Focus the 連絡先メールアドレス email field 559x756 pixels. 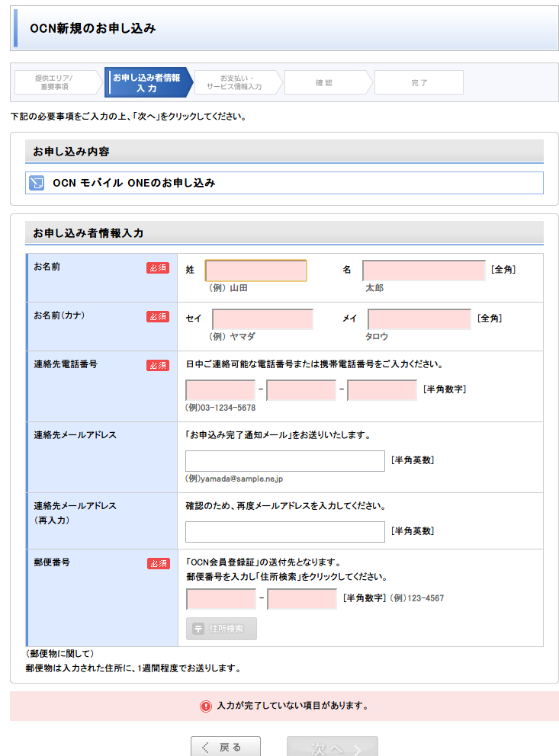[x=284, y=461]
